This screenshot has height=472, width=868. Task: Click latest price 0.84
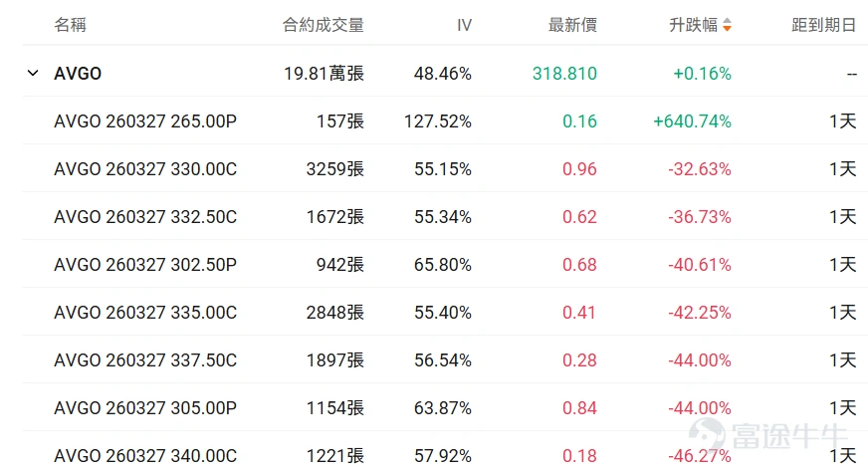(579, 407)
